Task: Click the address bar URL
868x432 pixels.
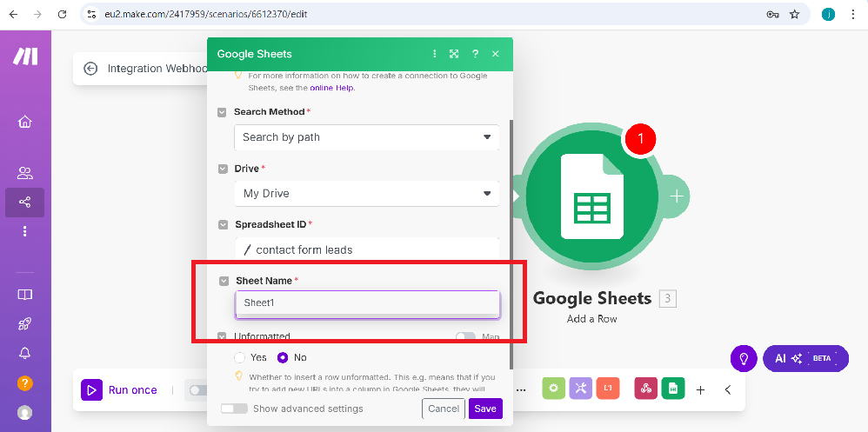Action: (x=206, y=15)
